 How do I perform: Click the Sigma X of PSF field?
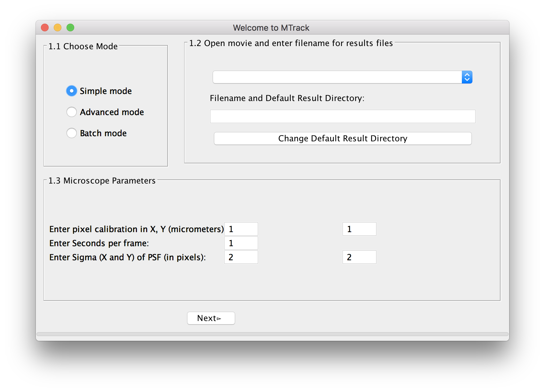tap(241, 257)
